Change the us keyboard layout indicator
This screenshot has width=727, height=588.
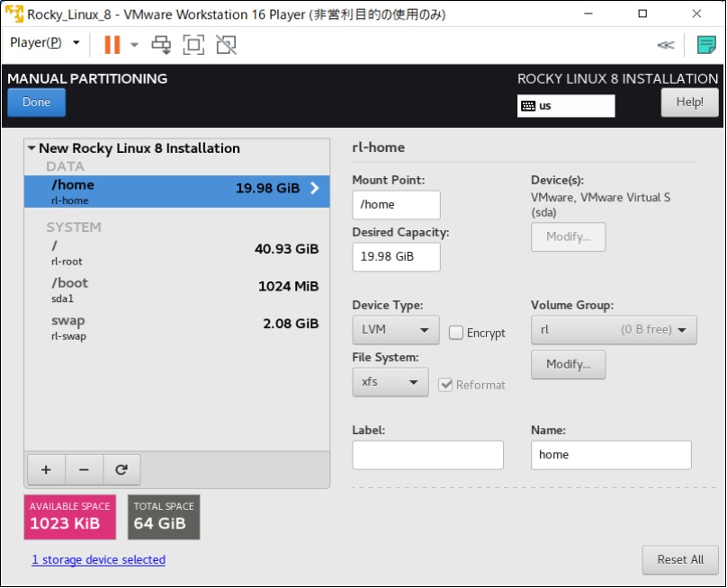click(x=566, y=106)
